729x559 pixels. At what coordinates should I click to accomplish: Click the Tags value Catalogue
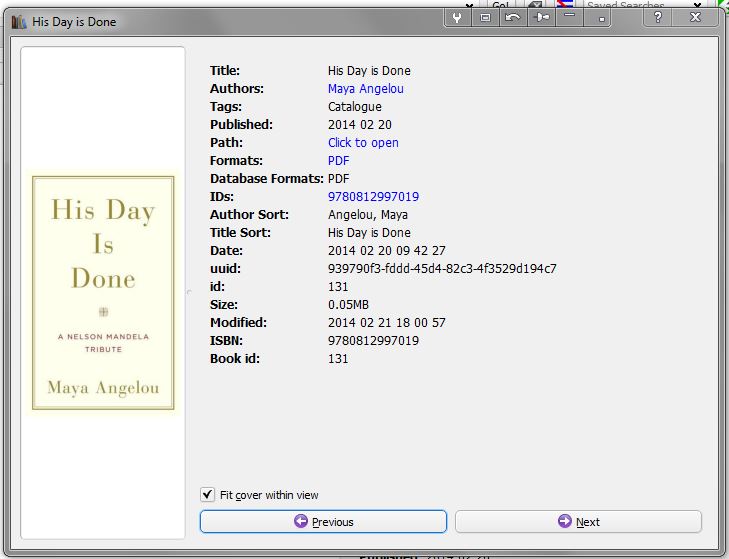point(355,107)
